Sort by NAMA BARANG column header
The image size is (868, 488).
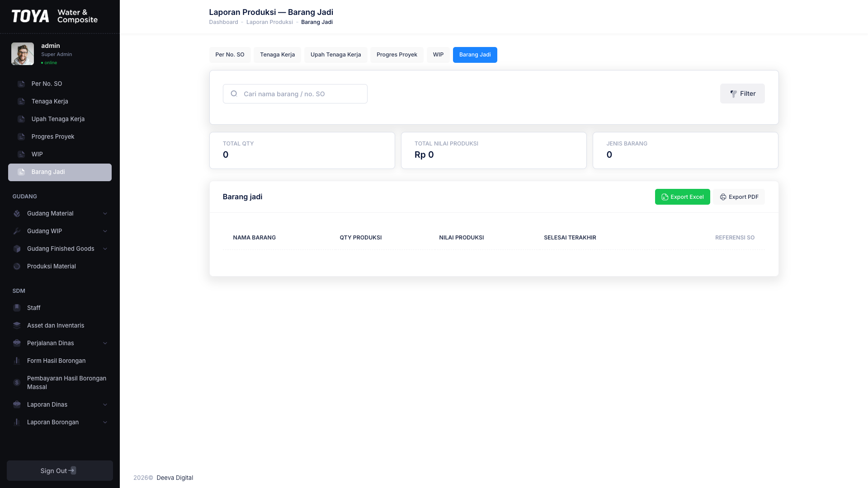(254, 238)
